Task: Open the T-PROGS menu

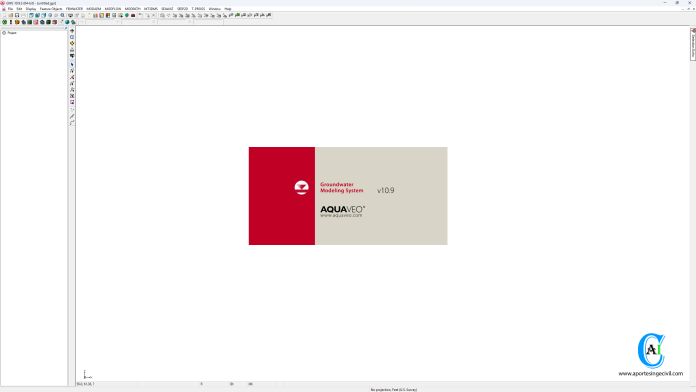Action: [198, 9]
